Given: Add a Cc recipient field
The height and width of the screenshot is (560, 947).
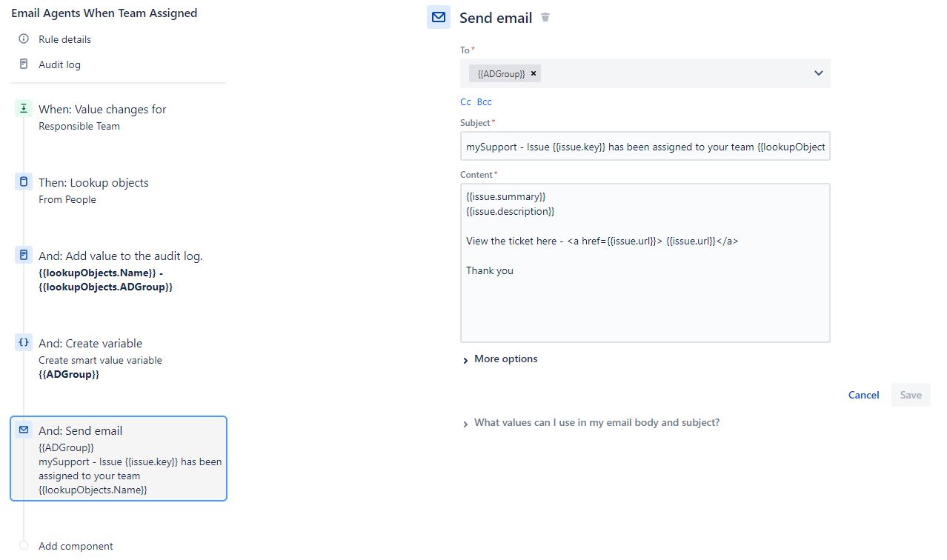Looking at the screenshot, I should tap(465, 101).
